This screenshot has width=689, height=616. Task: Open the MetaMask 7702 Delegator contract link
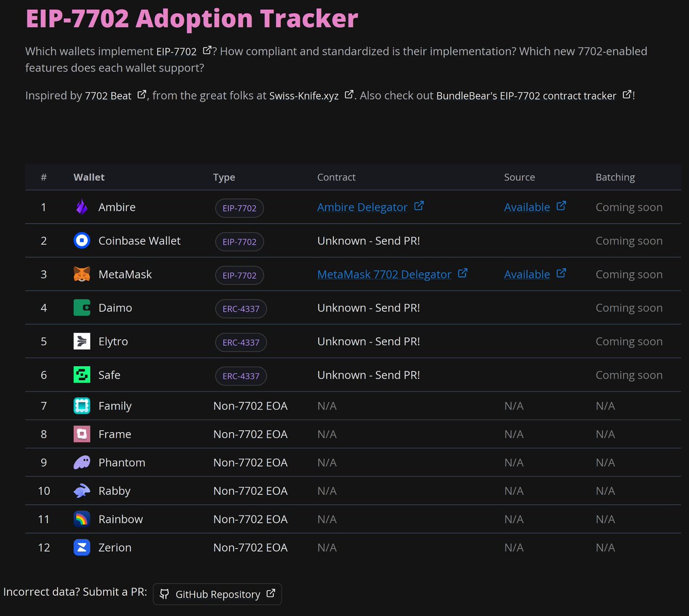coord(392,274)
